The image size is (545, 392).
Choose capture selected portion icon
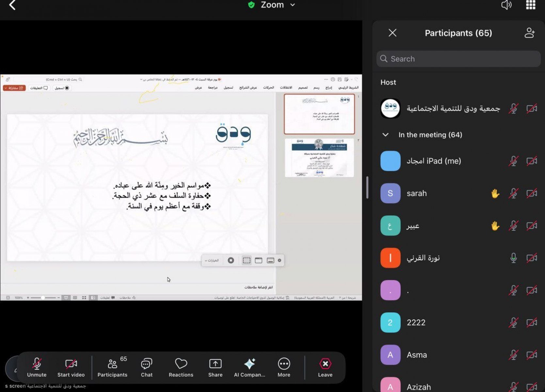pos(247,260)
